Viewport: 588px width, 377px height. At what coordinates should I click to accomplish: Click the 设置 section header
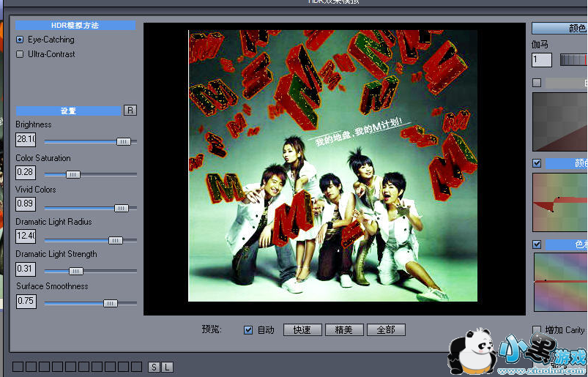(68, 111)
